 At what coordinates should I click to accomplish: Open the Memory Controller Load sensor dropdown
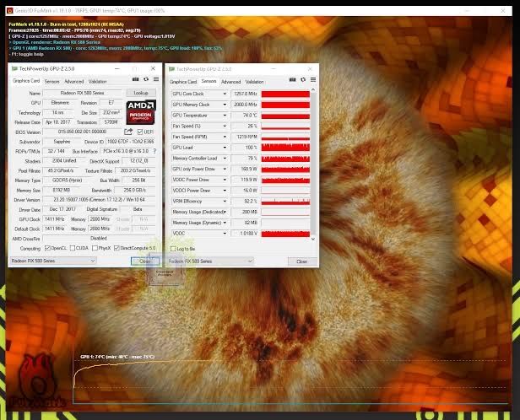[225, 159]
